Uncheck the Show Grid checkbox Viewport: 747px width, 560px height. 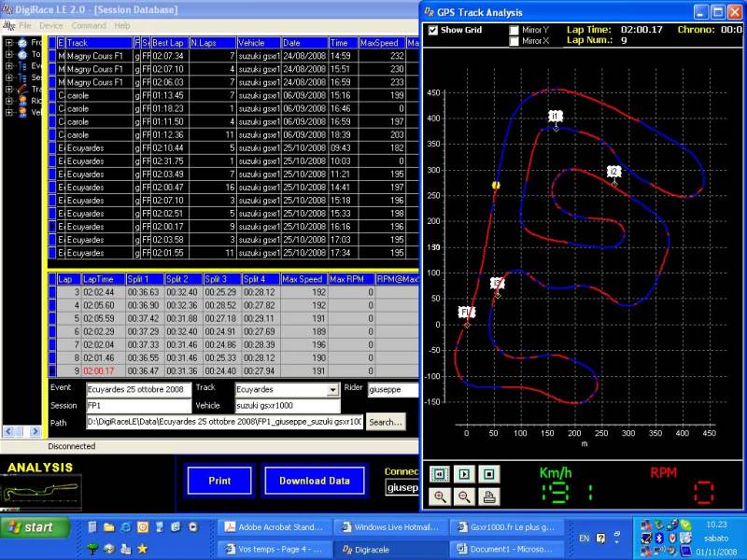pyautogui.click(x=432, y=30)
